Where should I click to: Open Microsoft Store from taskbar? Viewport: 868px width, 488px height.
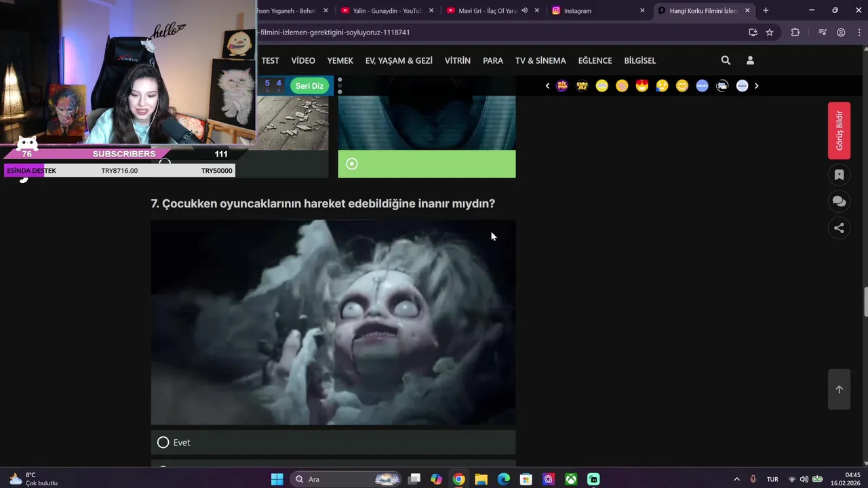click(526, 479)
